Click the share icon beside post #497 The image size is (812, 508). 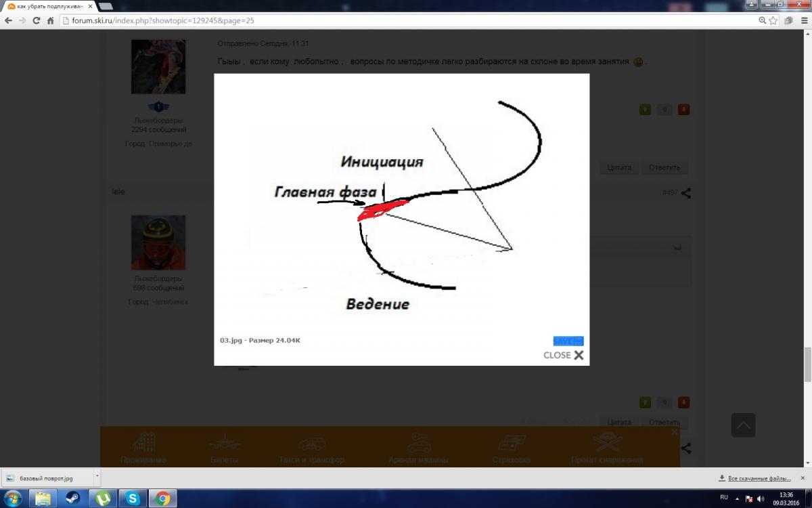686,193
